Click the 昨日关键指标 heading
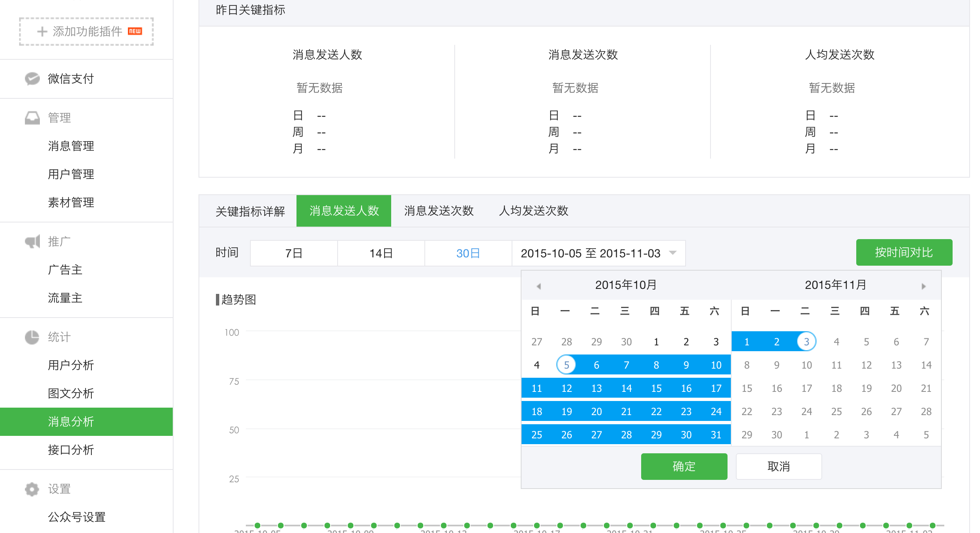This screenshot has height=533, width=980. tap(250, 10)
